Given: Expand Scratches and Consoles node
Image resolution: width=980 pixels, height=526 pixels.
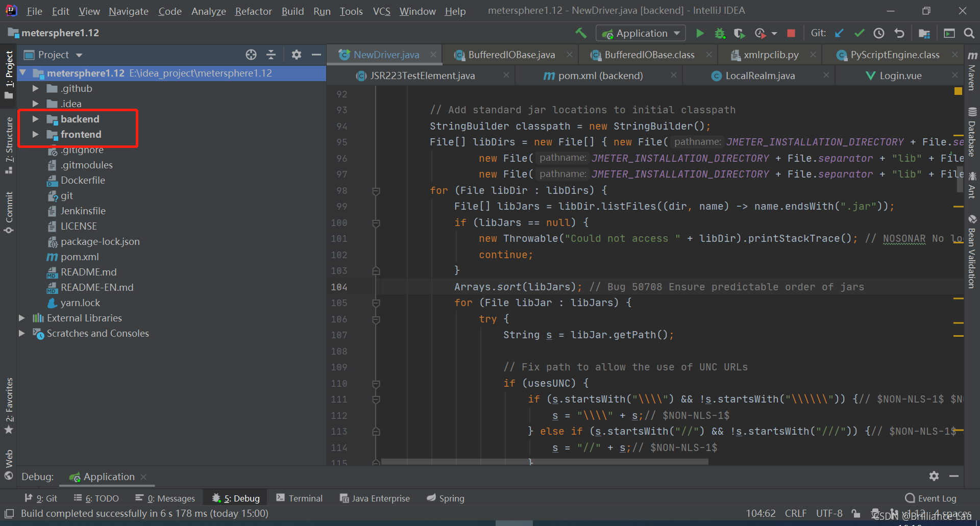Looking at the screenshot, I should point(21,333).
